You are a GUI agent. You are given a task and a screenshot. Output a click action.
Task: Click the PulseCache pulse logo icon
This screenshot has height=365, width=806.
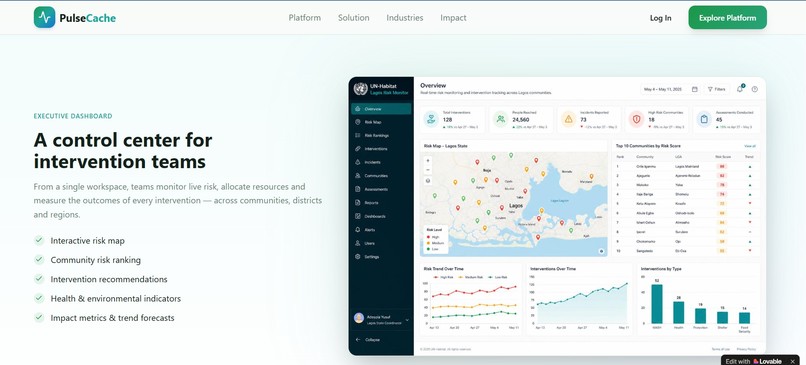44,17
